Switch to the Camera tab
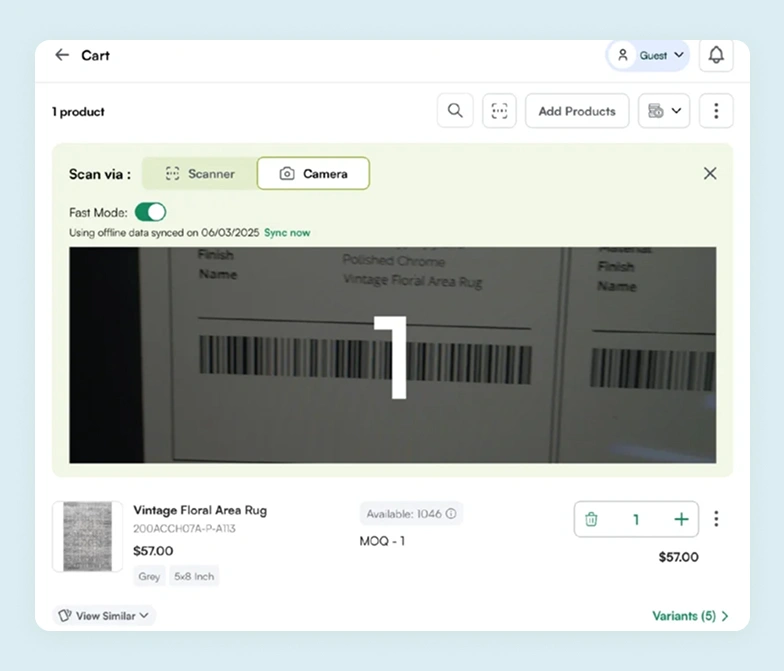 tap(314, 174)
